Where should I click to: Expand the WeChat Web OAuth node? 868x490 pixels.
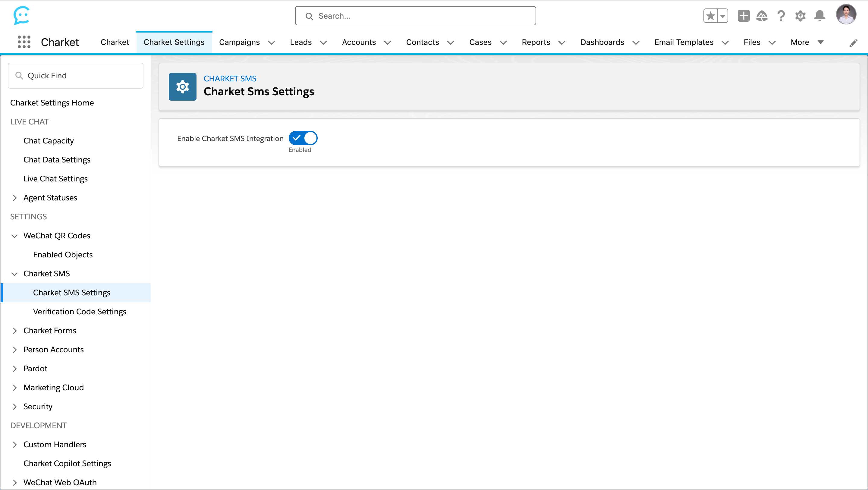pyautogui.click(x=14, y=482)
